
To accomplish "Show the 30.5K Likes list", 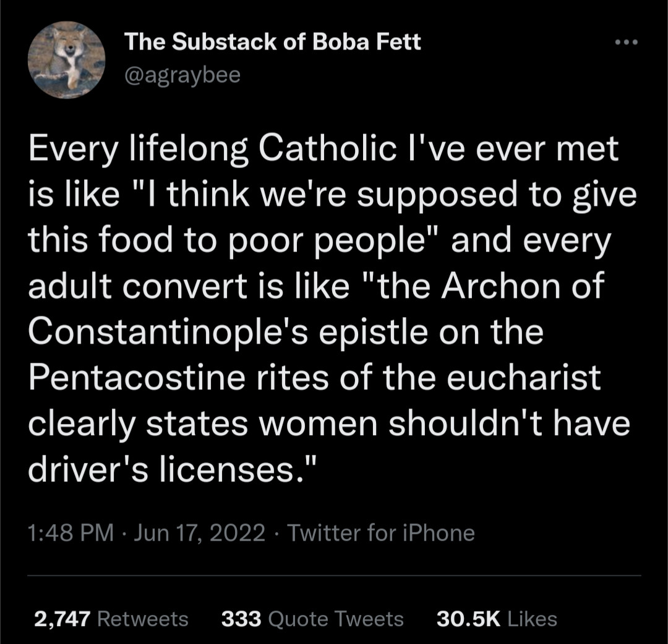I will click(497, 619).
